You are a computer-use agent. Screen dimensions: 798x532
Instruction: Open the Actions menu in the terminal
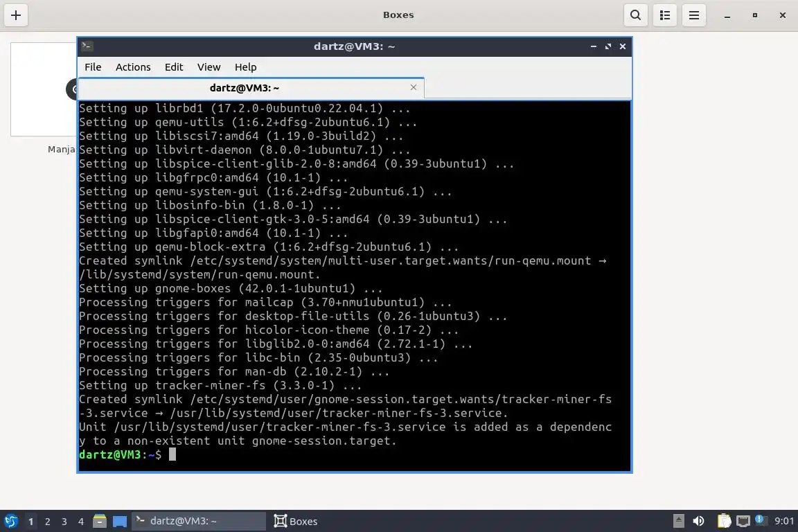[x=133, y=67]
